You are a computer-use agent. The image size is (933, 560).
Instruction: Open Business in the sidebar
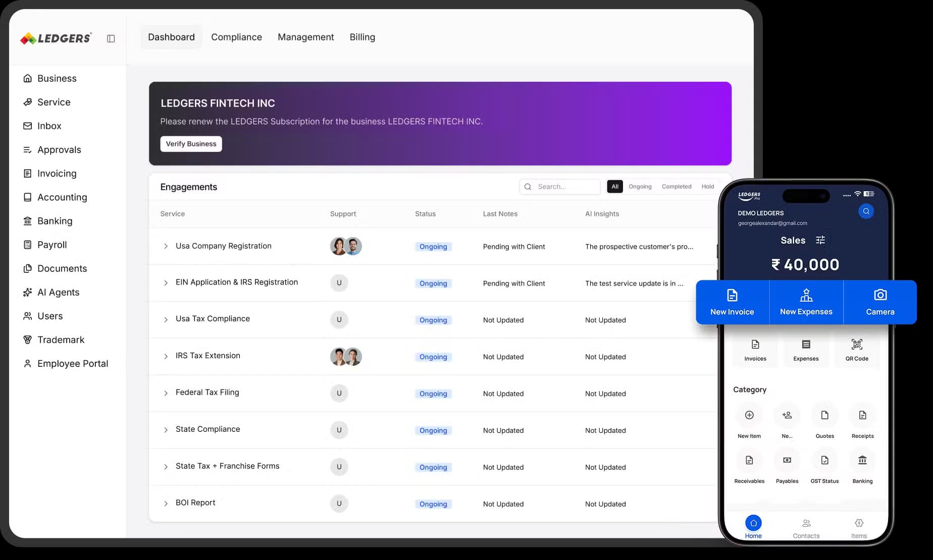[50, 78]
